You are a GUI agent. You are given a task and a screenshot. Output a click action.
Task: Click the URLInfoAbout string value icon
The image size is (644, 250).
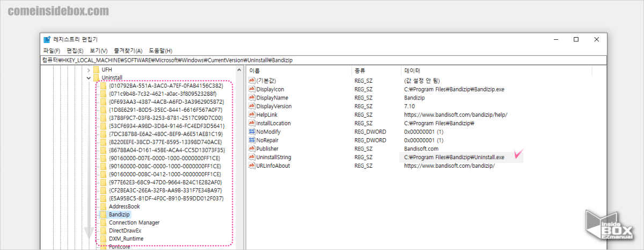pyautogui.click(x=252, y=166)
